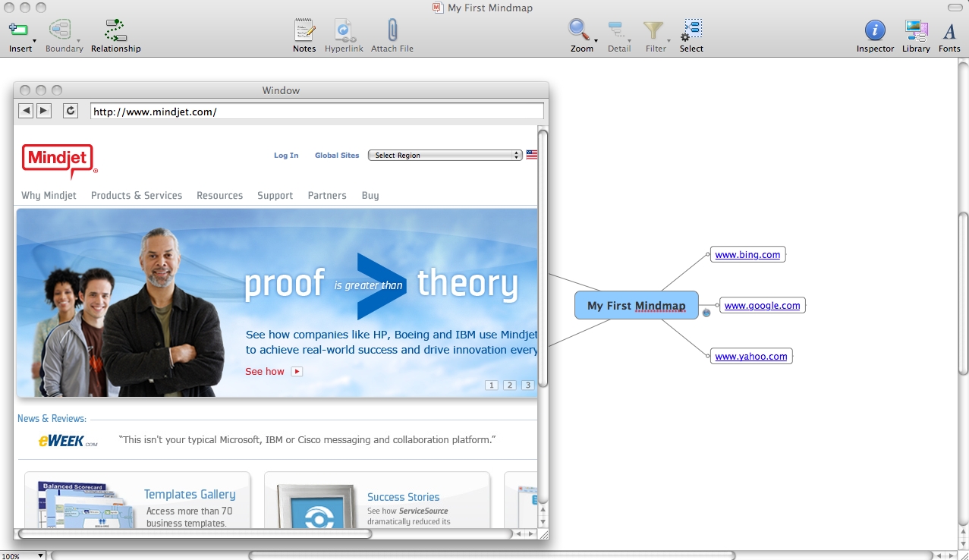Click the Fonts icon in the toolbar

(949, 30)
